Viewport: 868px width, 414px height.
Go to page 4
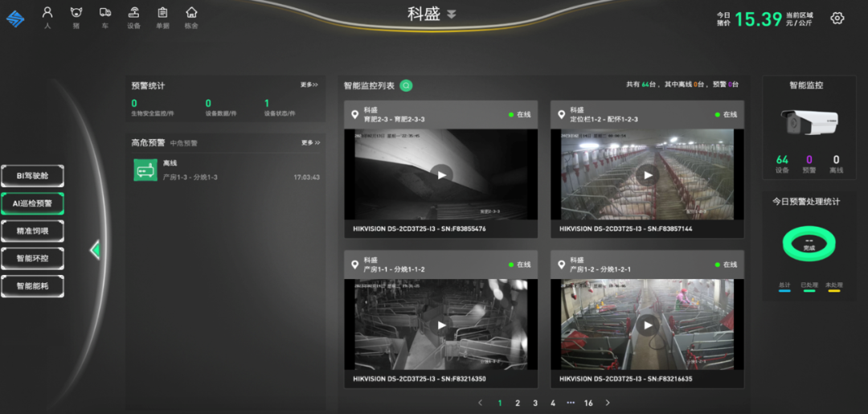[553, 403]
